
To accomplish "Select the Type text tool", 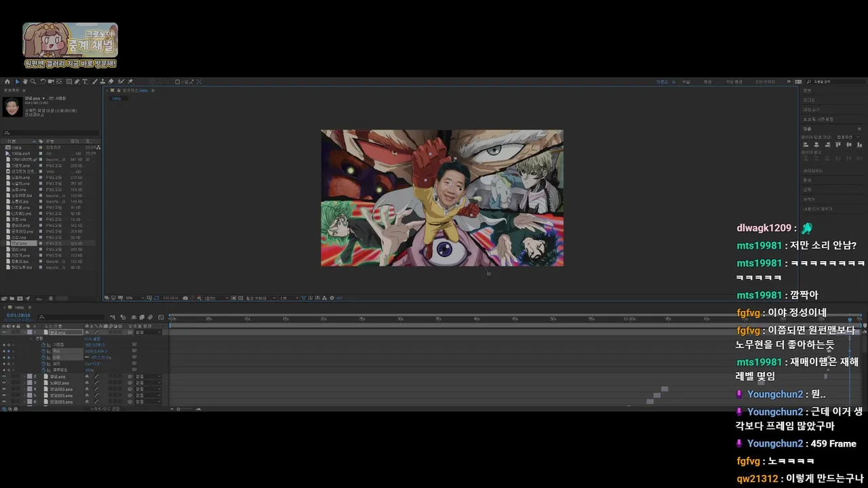I will 85,81.
